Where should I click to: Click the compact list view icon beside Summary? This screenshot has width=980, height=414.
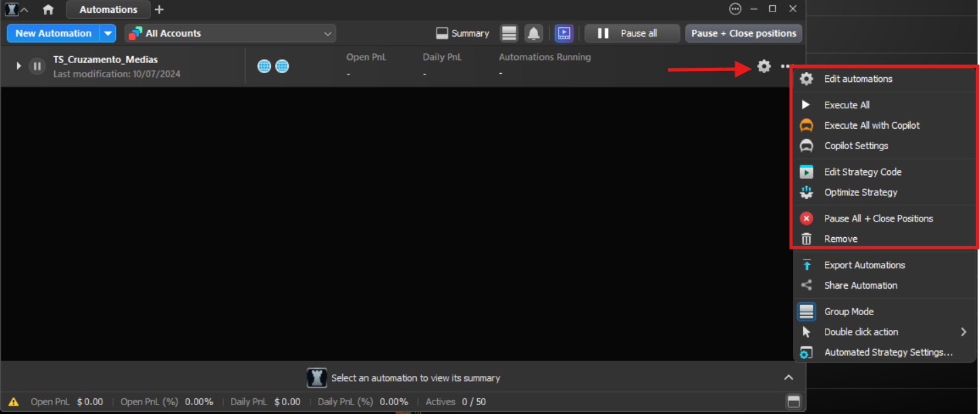tap(509, 33)
